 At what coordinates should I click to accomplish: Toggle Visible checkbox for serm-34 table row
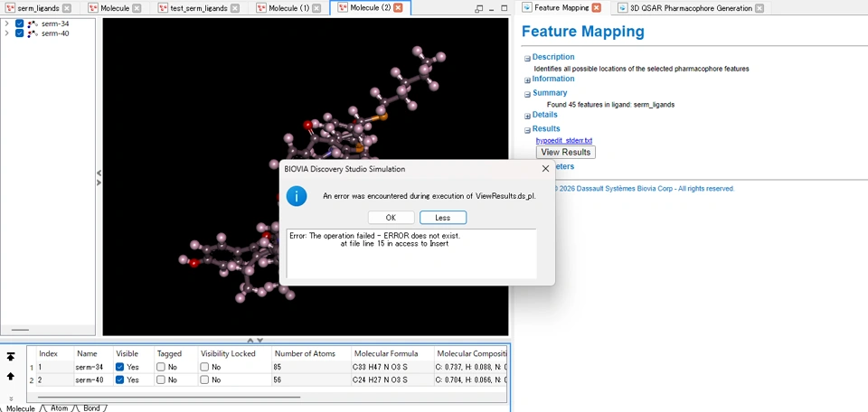click(x=120, y=367)
